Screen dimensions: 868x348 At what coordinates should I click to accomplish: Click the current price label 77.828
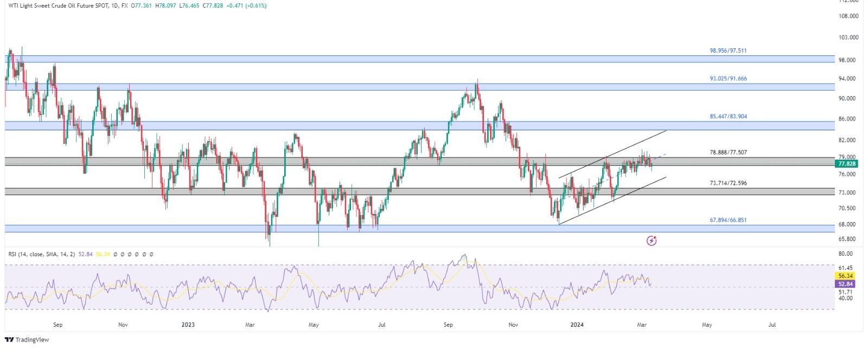coord(847,163)
